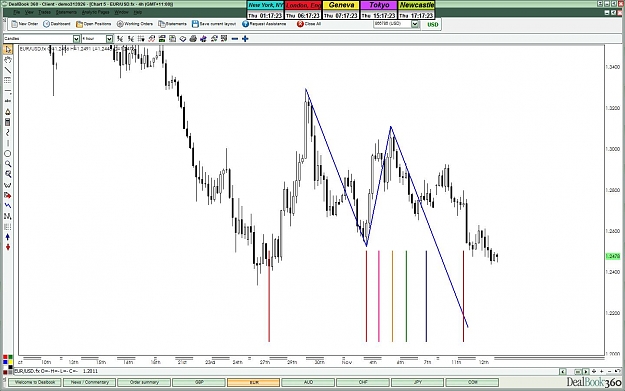Click the blue up arrow marker tool

pos(8,237)
